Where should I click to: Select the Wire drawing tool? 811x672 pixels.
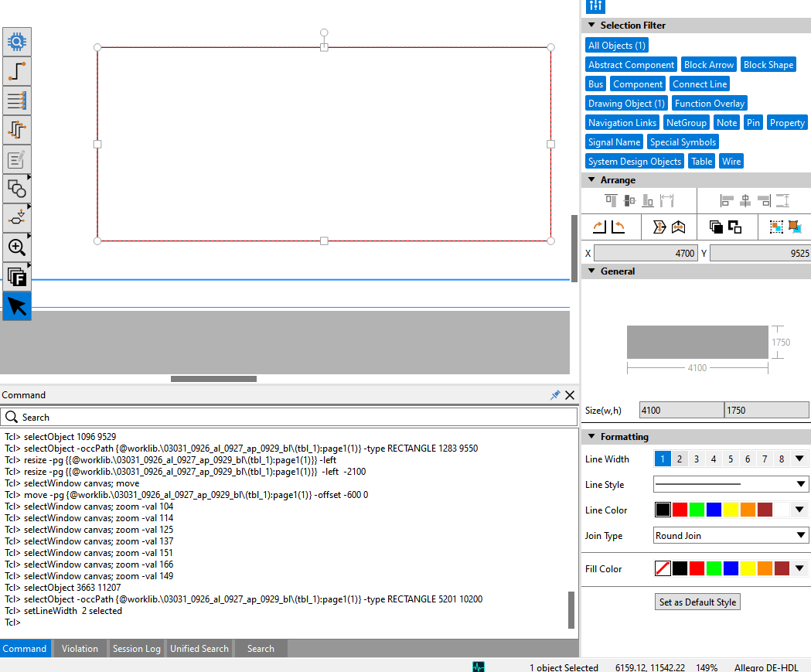[16, 71]
